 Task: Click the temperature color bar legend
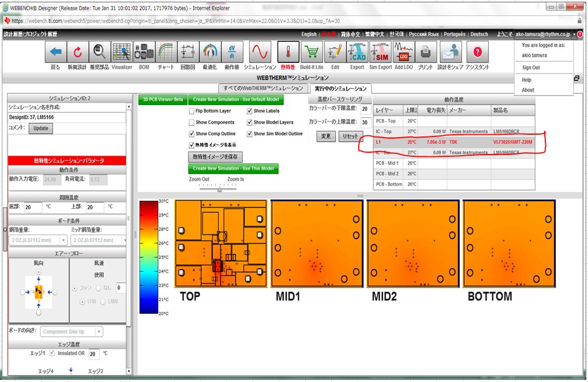(149, 257)
